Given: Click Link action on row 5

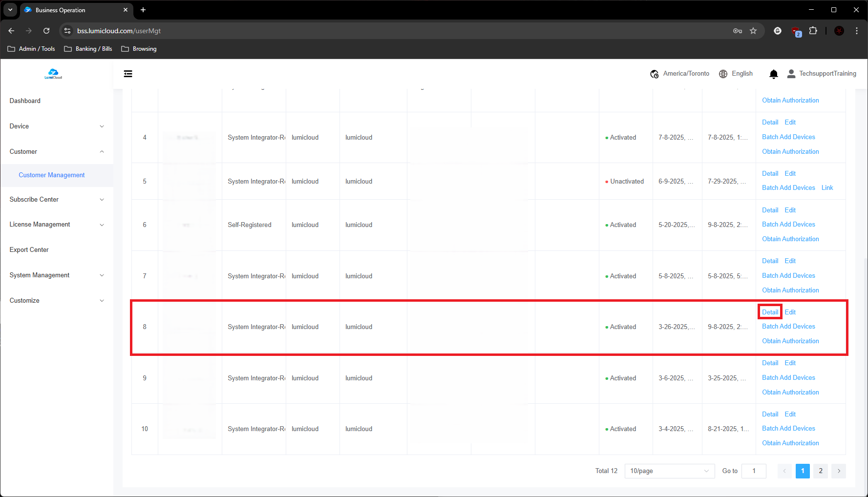Looking at the screenshot, I should pyautogui.click(x=827, y=188).
